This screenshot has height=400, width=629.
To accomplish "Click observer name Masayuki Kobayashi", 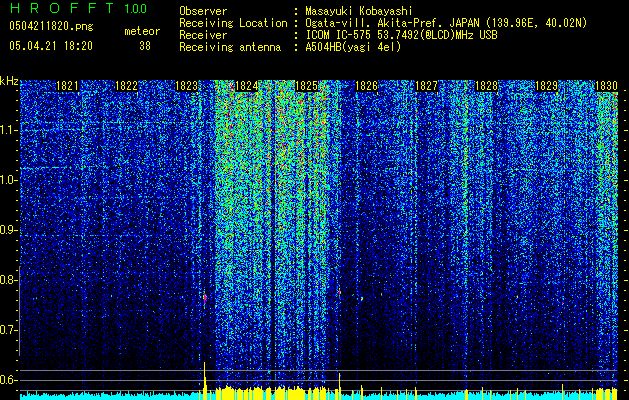I will [x=359, y=11].
